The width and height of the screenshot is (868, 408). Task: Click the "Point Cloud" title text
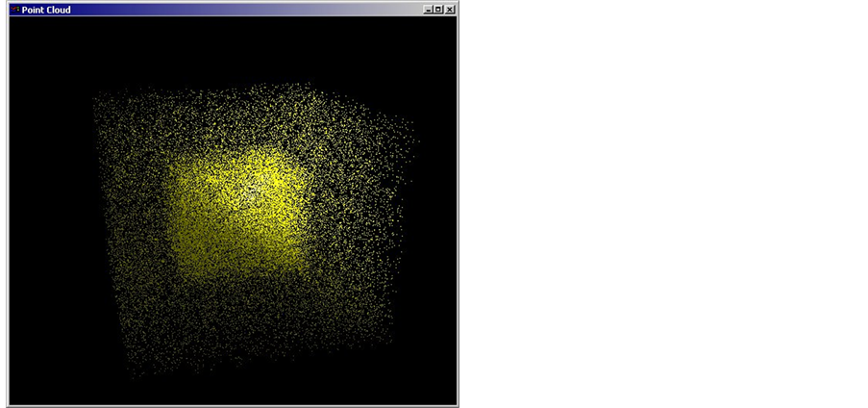click(x=46, y=10)
